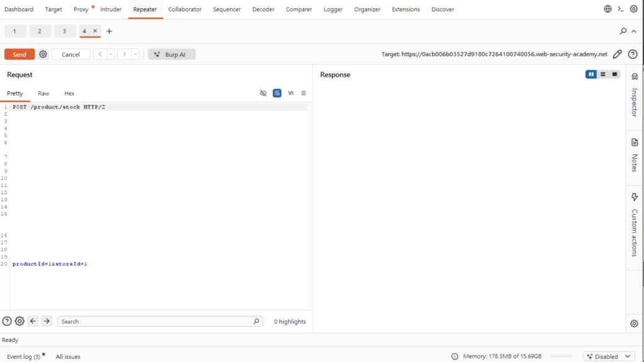The image size is (644, 362).
Task: Click the memory usage bar
Action: pyautogui.click(x=560, y=356)
